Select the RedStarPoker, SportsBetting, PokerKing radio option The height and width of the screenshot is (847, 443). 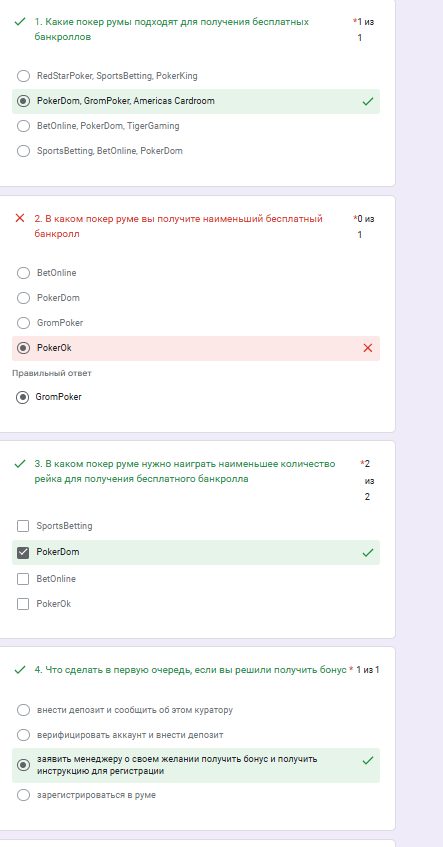[23, 76]
